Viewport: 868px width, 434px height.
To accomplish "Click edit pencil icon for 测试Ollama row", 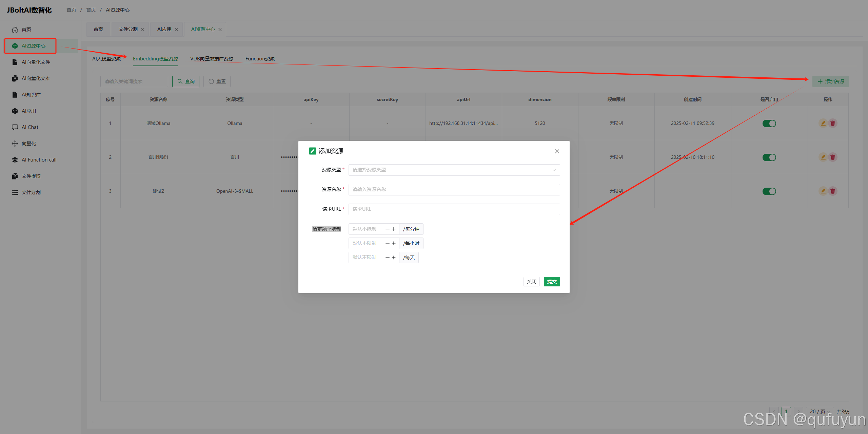I will (823, 123).
